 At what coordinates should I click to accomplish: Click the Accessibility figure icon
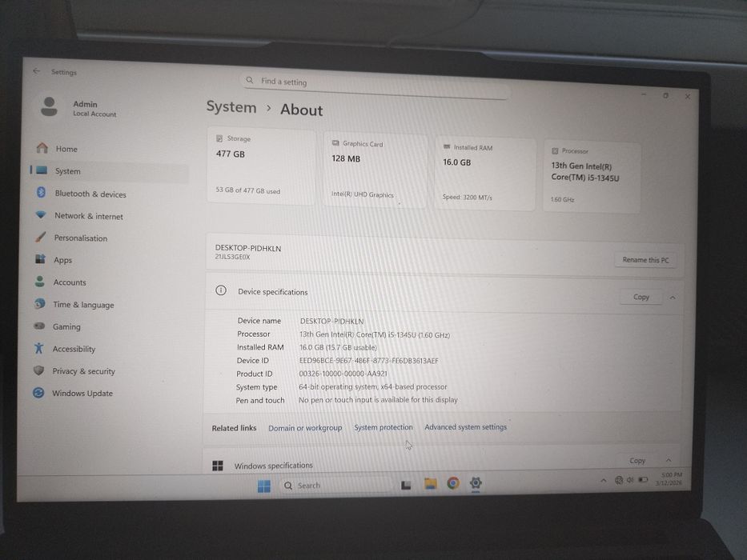[38, 348]
